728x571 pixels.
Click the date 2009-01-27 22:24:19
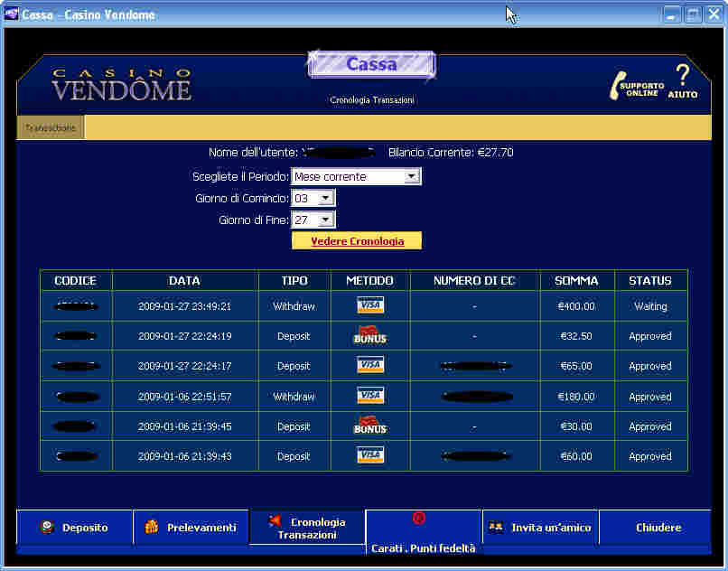pos(184,336)
